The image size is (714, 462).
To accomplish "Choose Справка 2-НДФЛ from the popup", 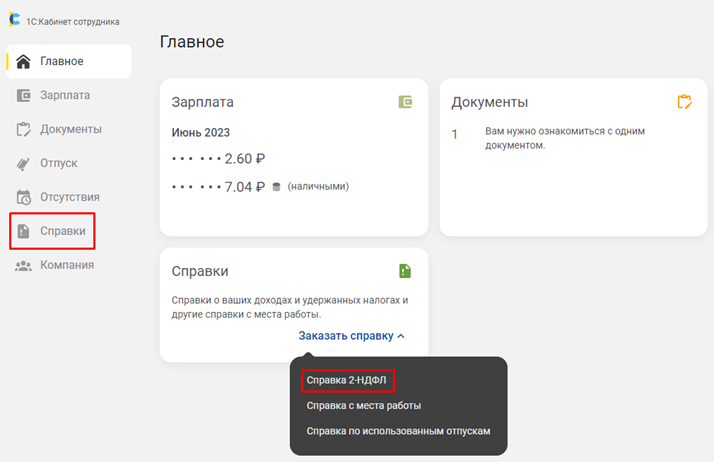I will pos(347,380).
